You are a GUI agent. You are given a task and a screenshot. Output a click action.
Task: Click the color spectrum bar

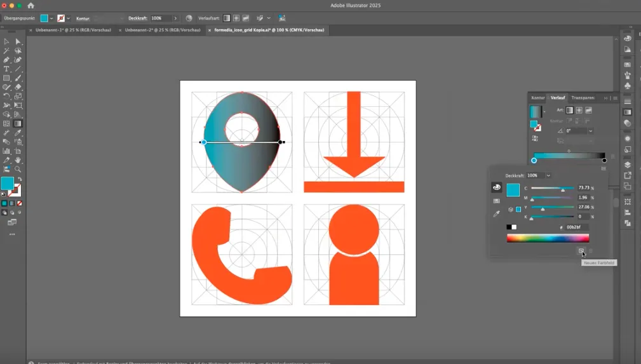coord(548,238)
